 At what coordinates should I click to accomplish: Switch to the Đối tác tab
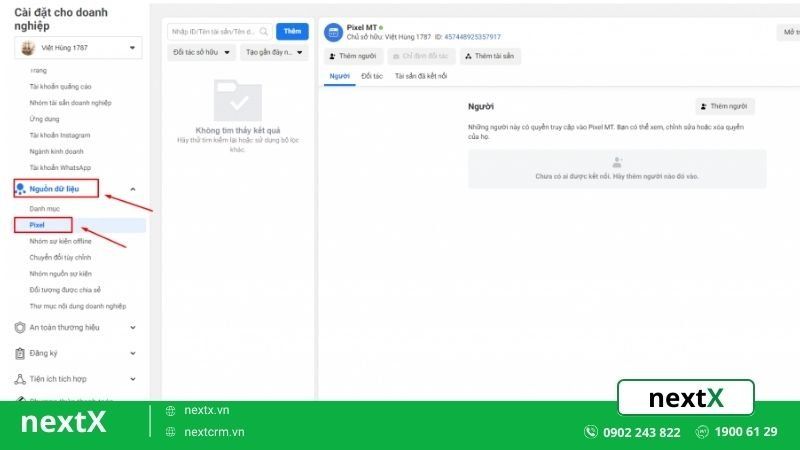point(372,76)
